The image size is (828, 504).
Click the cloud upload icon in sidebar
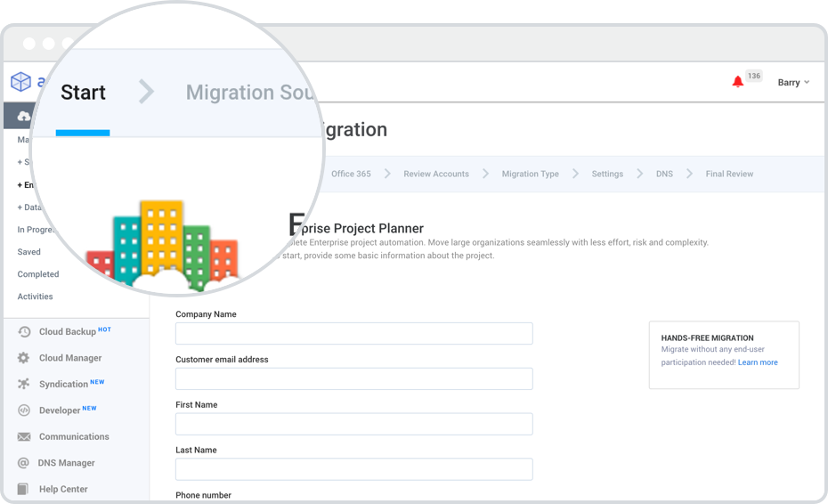click(23, 117)
